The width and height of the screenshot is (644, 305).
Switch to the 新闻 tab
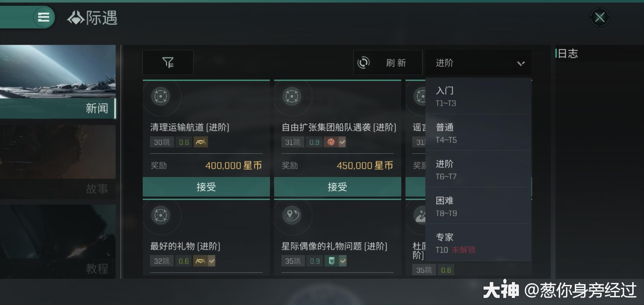58,108
